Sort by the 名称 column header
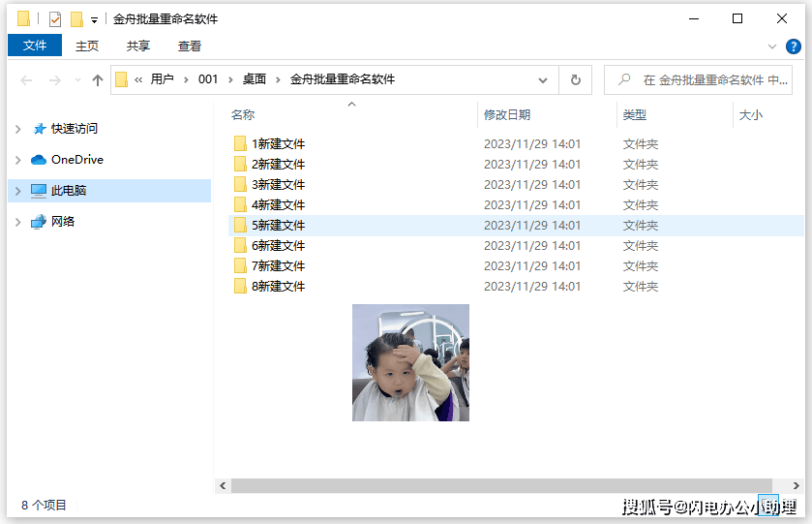Viewport: 812px width, 524px height. point(242,115)
